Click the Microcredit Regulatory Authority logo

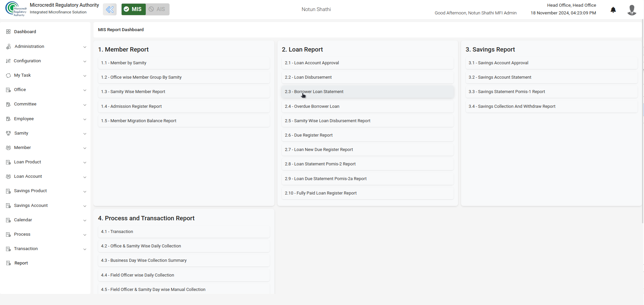pyautogui.click(x=16, y=9)
